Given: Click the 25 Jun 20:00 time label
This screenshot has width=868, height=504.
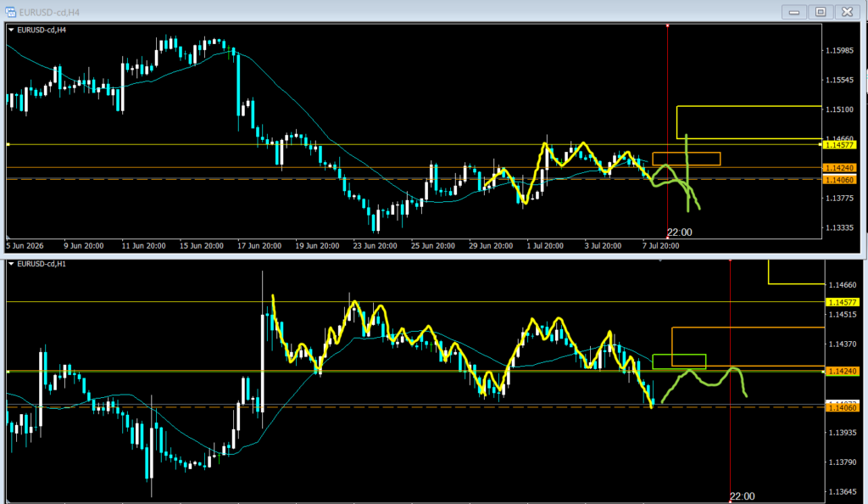Looking at the screenshot, I should [433, 246].
